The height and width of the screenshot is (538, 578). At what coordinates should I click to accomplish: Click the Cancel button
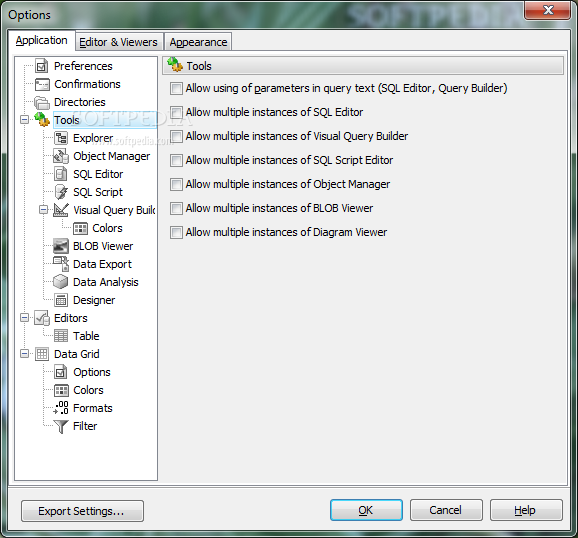click(x=446, y=510)
